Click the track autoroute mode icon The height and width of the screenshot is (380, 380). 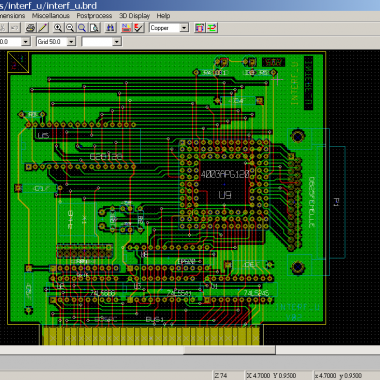(x=212, y=28)
